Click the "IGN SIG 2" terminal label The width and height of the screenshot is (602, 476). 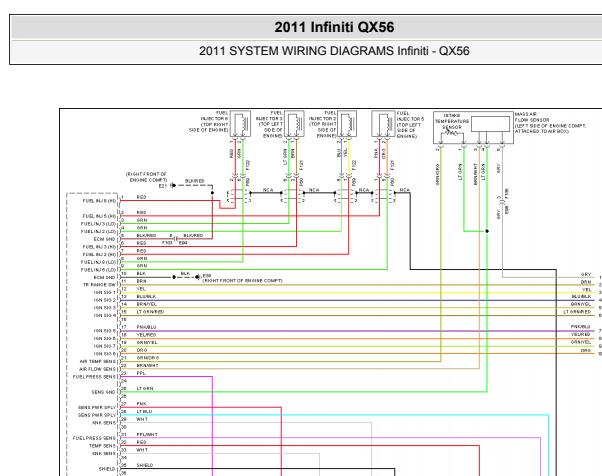[104, 300]
